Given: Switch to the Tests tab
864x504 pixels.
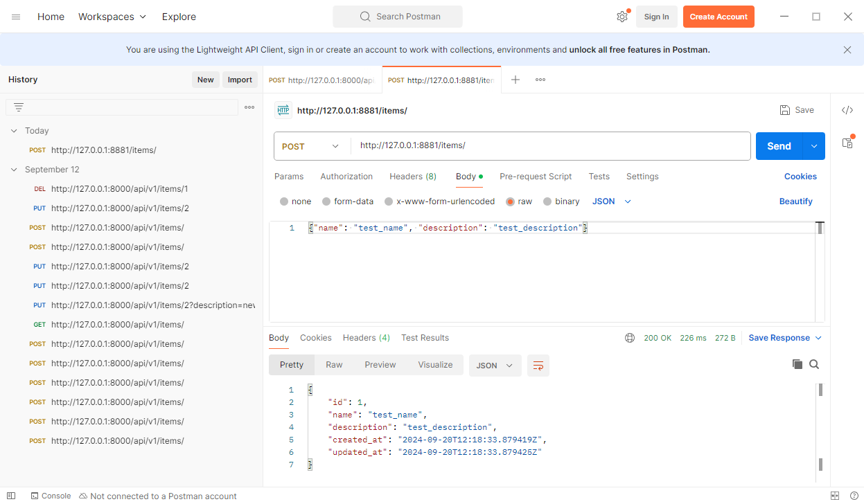Looking at the screenshot, I should [599, 177].
